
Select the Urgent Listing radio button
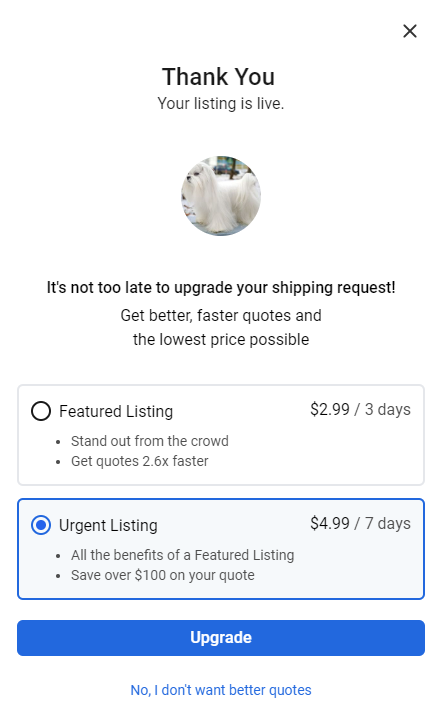(x=41, y=525)
